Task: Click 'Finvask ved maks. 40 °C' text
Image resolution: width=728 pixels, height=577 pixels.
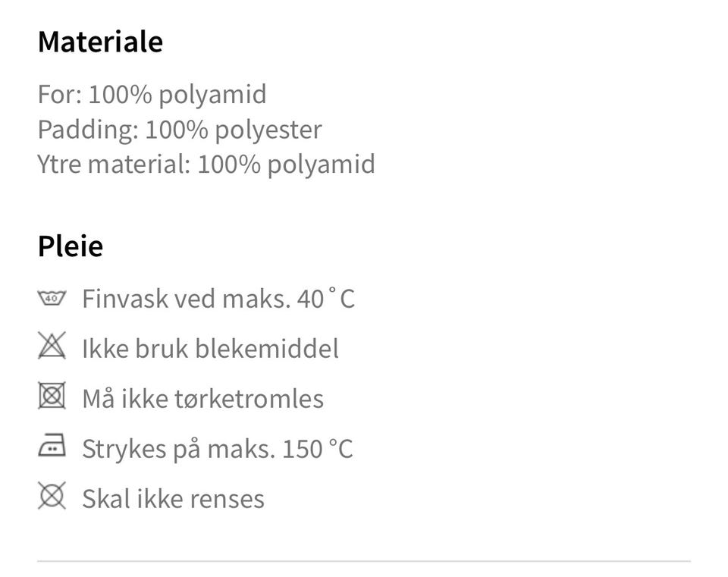Action: (x=218, y=299)
